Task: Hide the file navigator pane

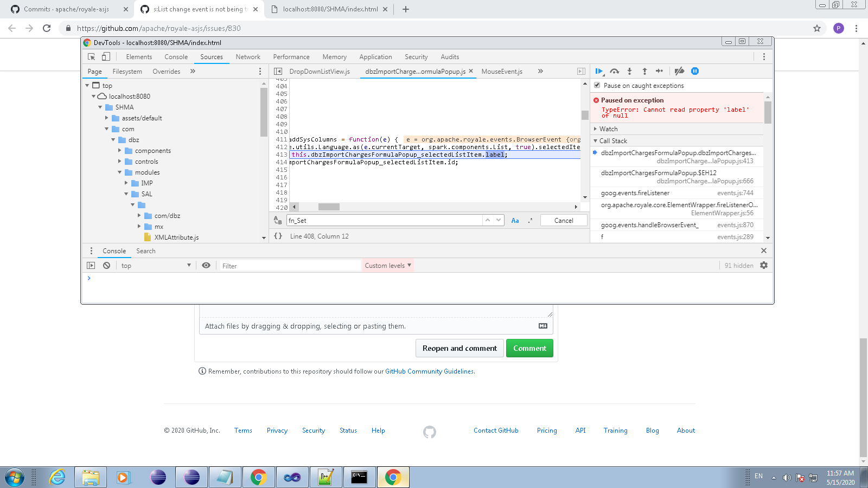Action: [278, 71]
